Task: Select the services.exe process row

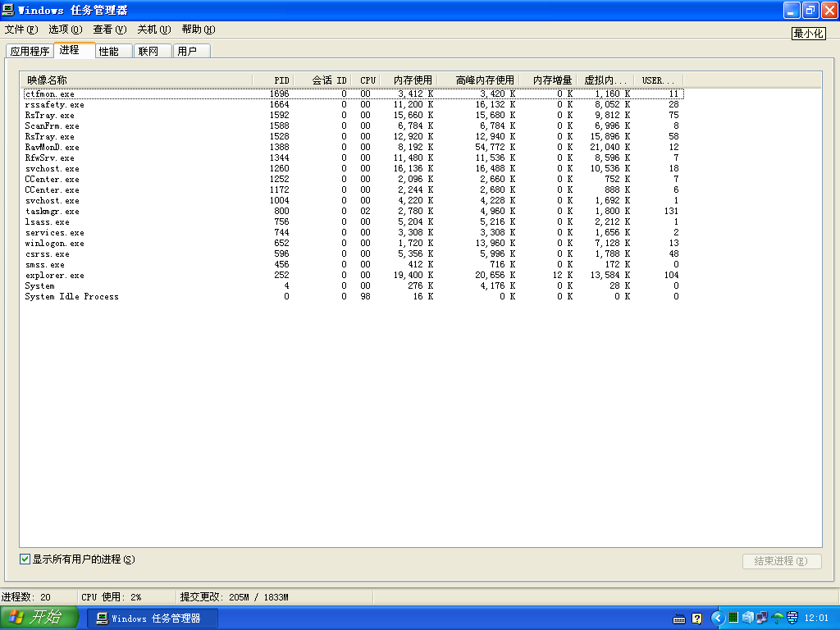Action: [x=354, y=232]
